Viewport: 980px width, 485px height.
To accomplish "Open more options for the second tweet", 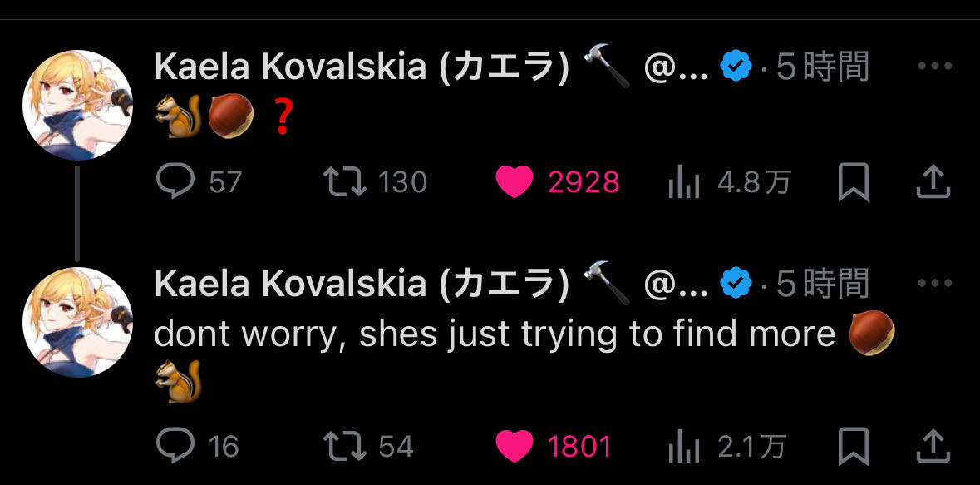I will [x=933, y=284].
